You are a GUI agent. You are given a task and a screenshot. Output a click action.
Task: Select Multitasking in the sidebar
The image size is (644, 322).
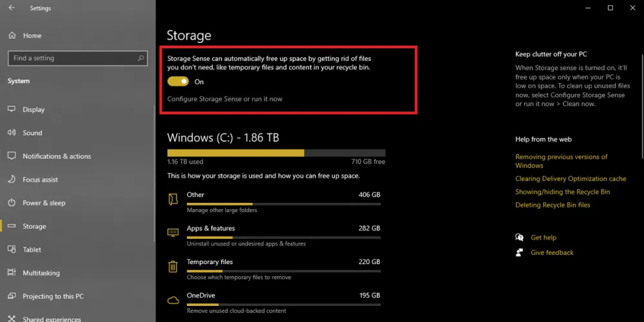pyautogui.click(x=41, y=273)
